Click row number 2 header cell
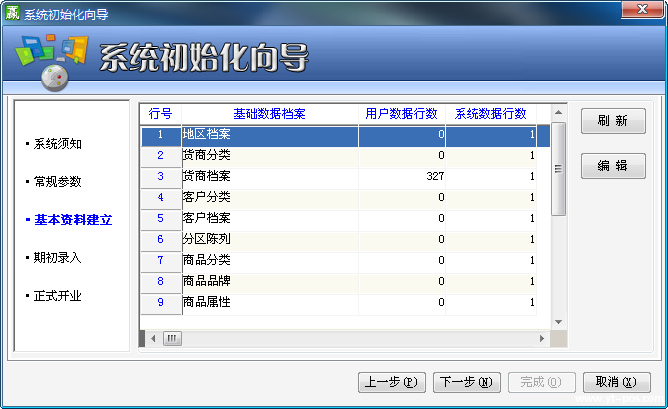Image resolution: width=668 pixels, height=409 pixels. (161, 157)
